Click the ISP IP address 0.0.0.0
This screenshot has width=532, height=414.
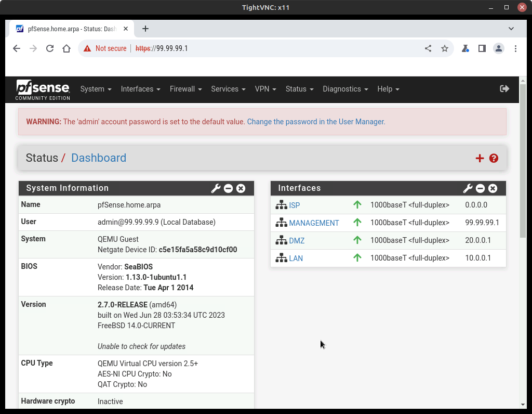(x=476, y=205)
